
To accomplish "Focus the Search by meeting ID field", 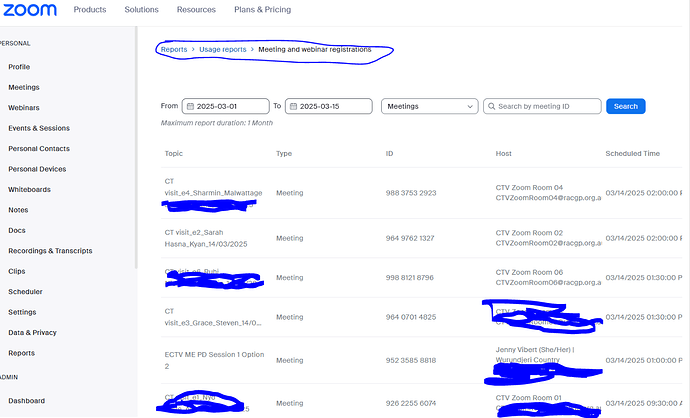I will [x=542, y=106].
